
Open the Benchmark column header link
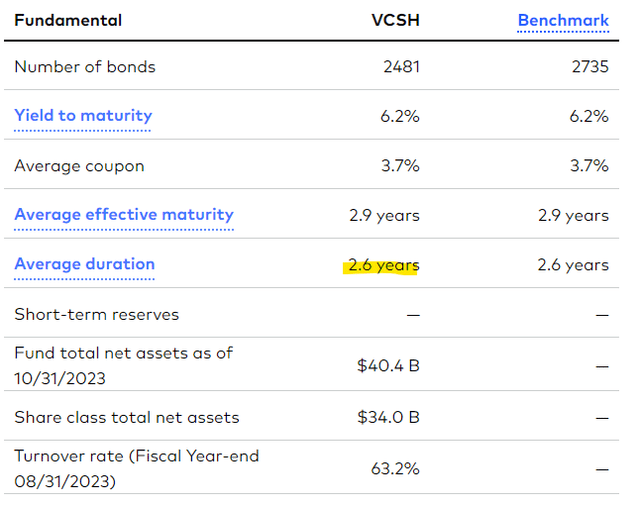pos(563,20)
